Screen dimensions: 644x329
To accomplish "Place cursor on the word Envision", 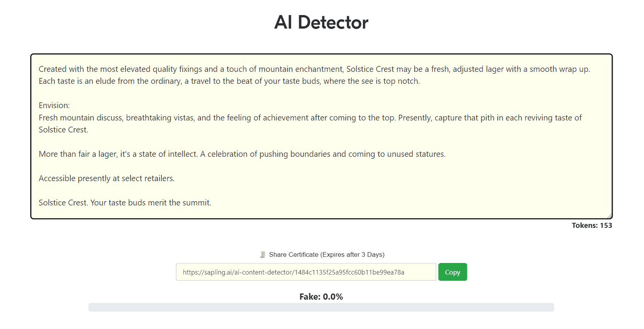I will pyautogui.click(x=54, y=105).
